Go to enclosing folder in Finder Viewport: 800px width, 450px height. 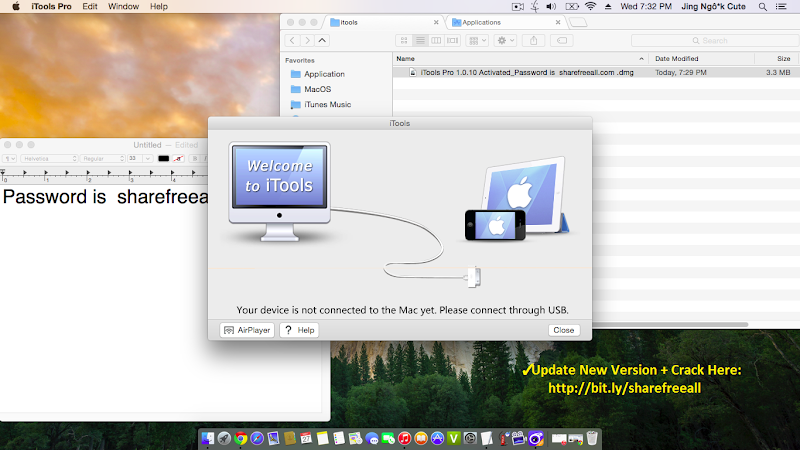coord(322,40)
